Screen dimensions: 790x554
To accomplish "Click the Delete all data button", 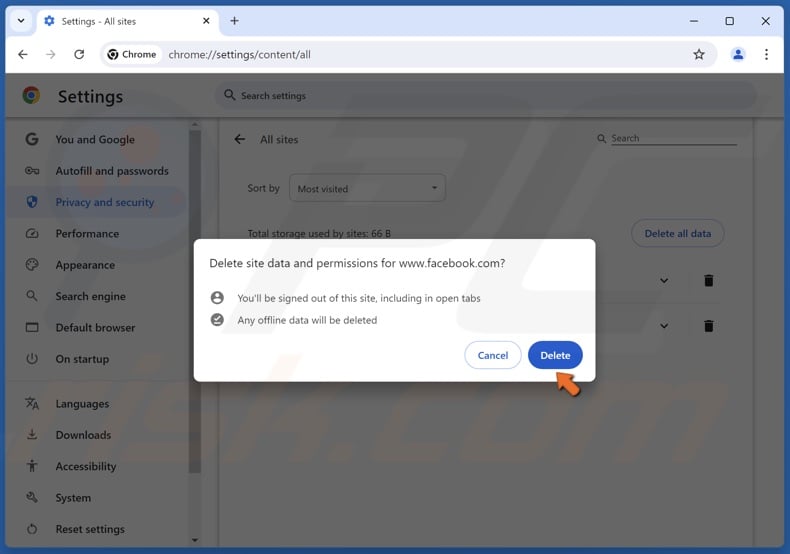I will (x=677, y=233).
